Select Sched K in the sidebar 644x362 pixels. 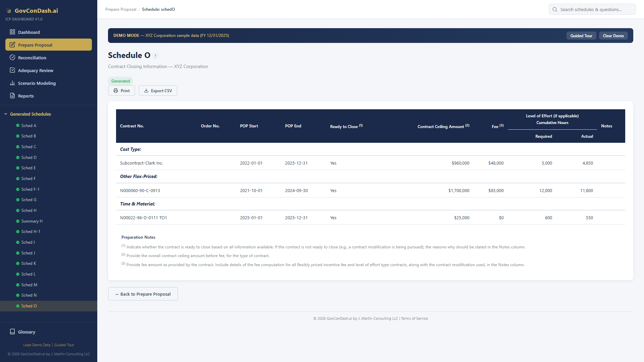click(29, 263)
